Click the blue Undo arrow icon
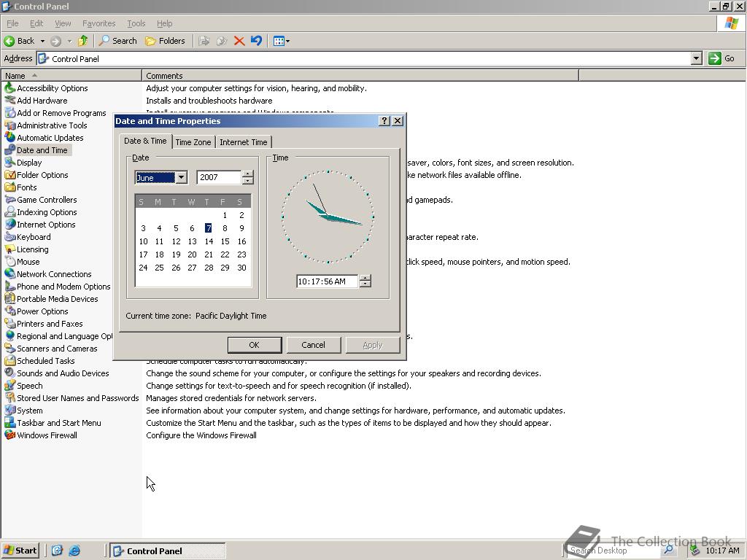747x560 pixels. point(256,41)
